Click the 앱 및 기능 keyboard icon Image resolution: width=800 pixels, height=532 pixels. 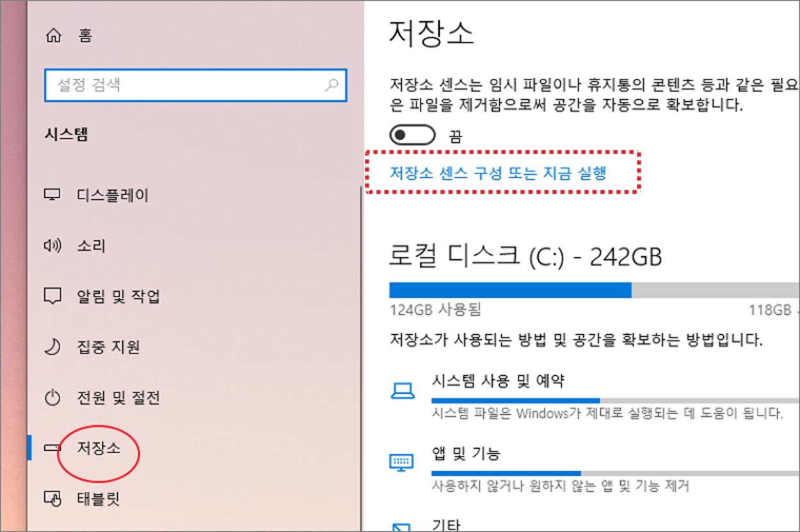pyautogui.click(x=402, y=462)
